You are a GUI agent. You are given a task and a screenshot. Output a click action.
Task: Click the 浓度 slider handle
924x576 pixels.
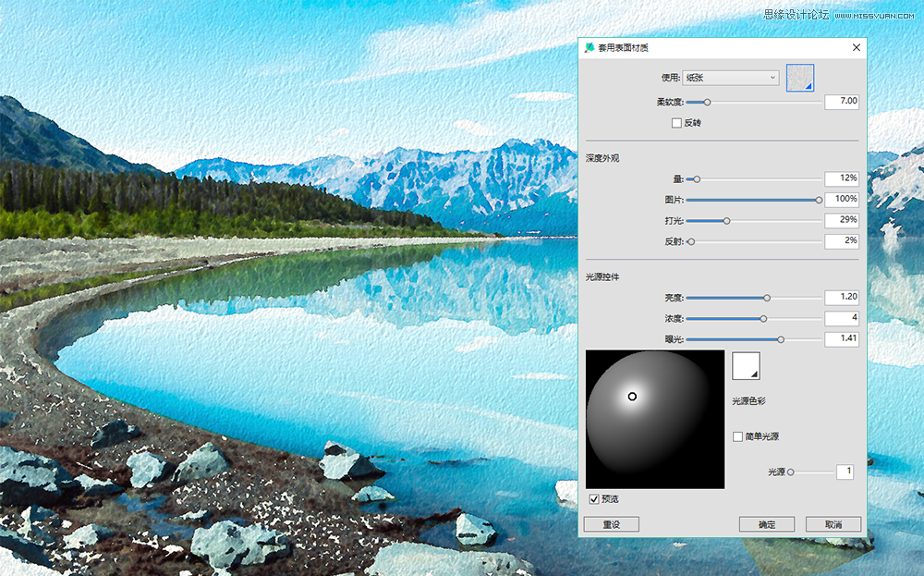click(763, 318)
